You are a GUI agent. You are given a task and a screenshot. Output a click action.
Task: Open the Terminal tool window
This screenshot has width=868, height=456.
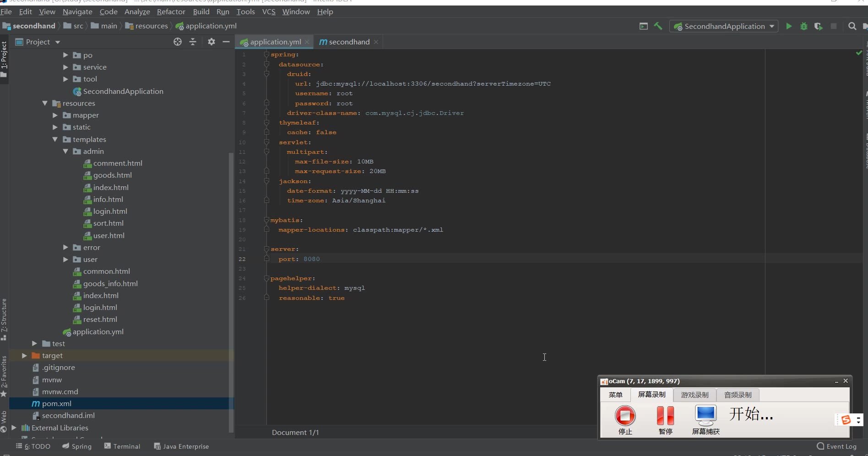pos(122,446)
